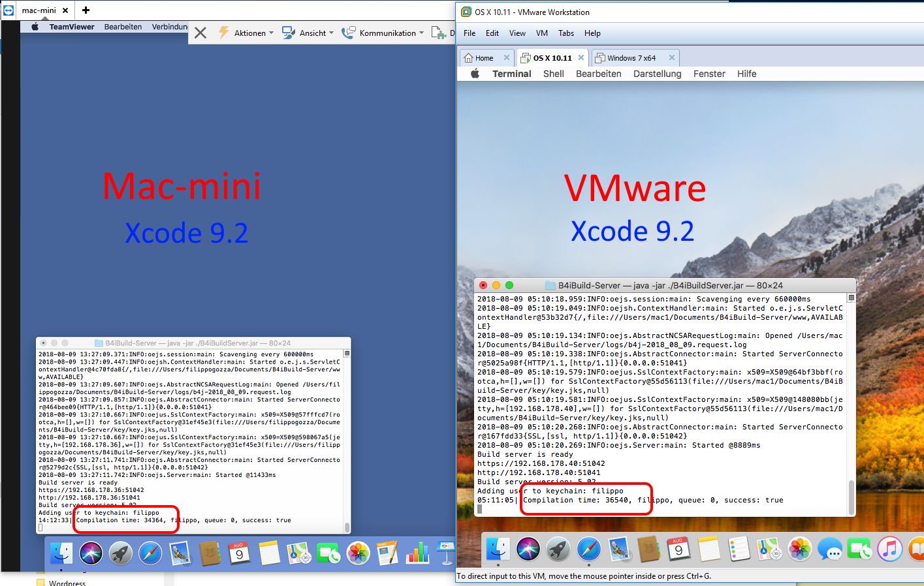This screenshot has height=586, width=924.
Task: Open Bearbeiten menu on Mac-mini menu bar
Action: coord(123,27)
